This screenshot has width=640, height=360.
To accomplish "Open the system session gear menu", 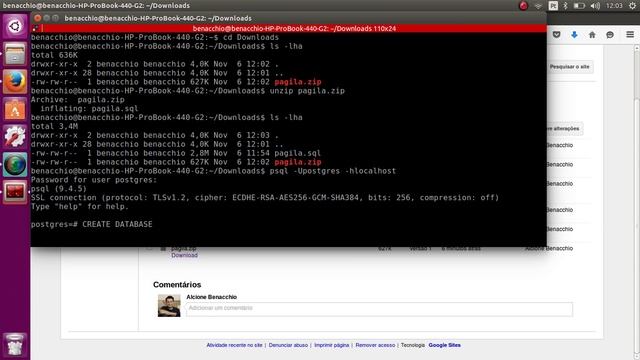I will click(x=632, y=6).
